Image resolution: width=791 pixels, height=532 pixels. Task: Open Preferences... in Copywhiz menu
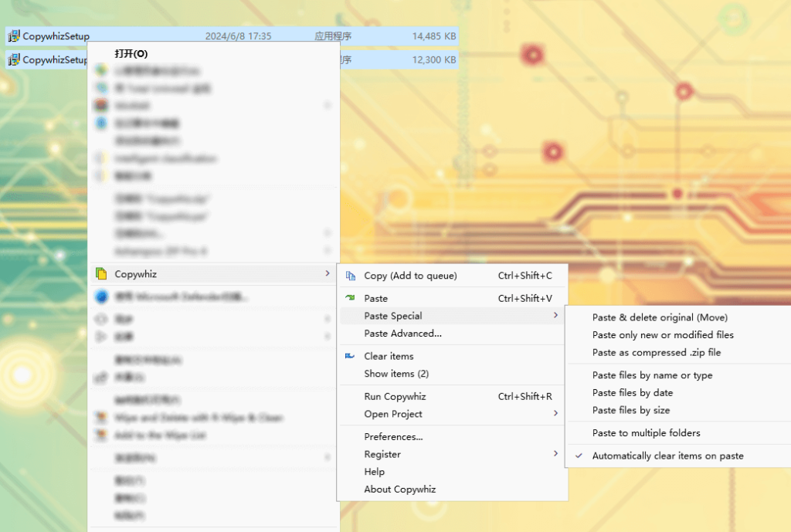point(452,437)
